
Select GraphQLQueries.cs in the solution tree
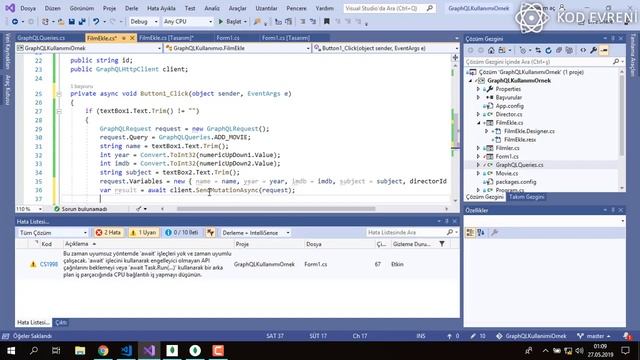click(x=519, y=165)
